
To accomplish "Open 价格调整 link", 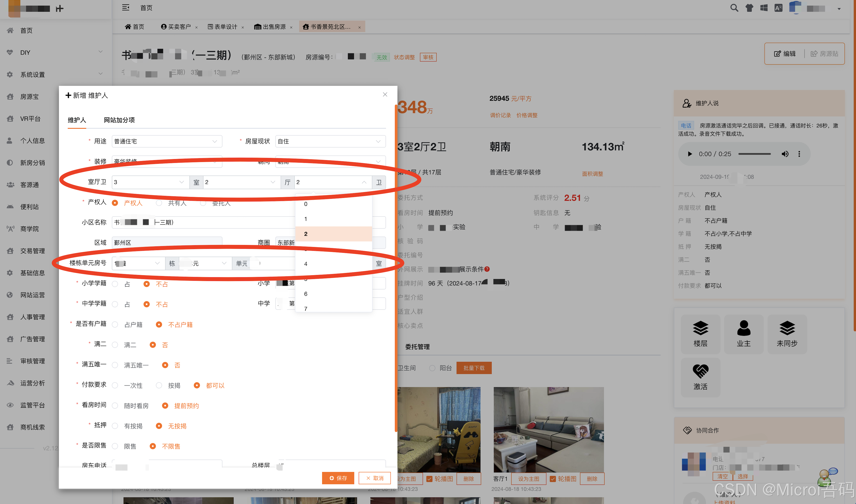I will pos(526,115).
